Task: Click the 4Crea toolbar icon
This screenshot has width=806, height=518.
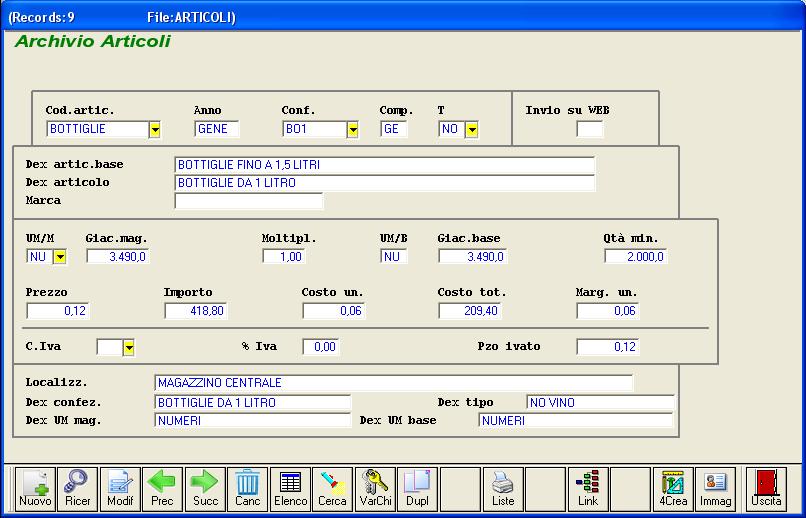Action: tap(673, 489)
